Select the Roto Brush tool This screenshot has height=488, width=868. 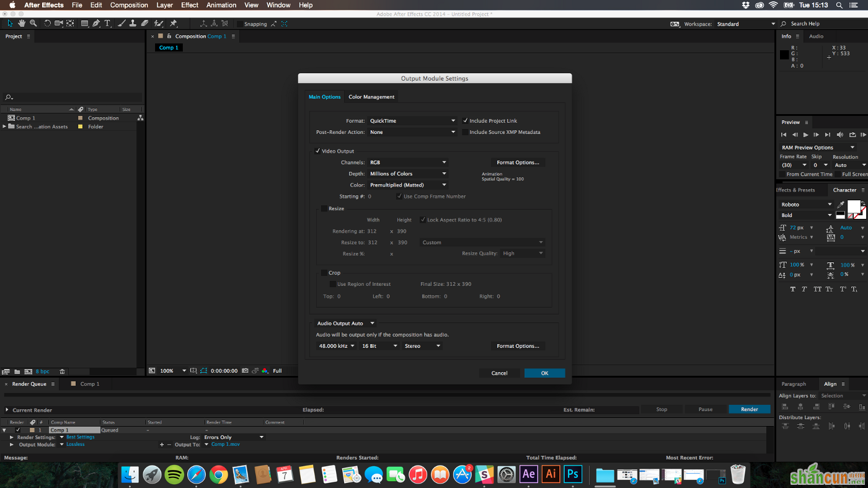[x=159, y=24]
